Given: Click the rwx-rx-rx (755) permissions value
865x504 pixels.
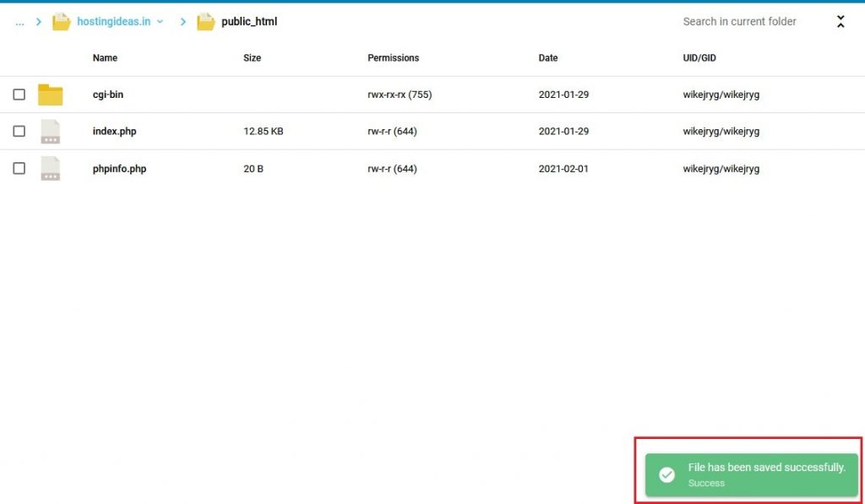Looking at the screenshot, I should 400,95.
